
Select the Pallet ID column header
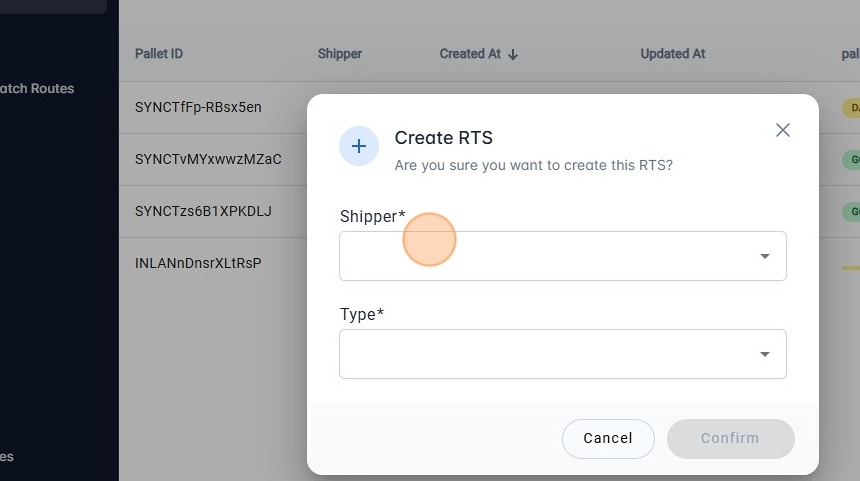159,54
